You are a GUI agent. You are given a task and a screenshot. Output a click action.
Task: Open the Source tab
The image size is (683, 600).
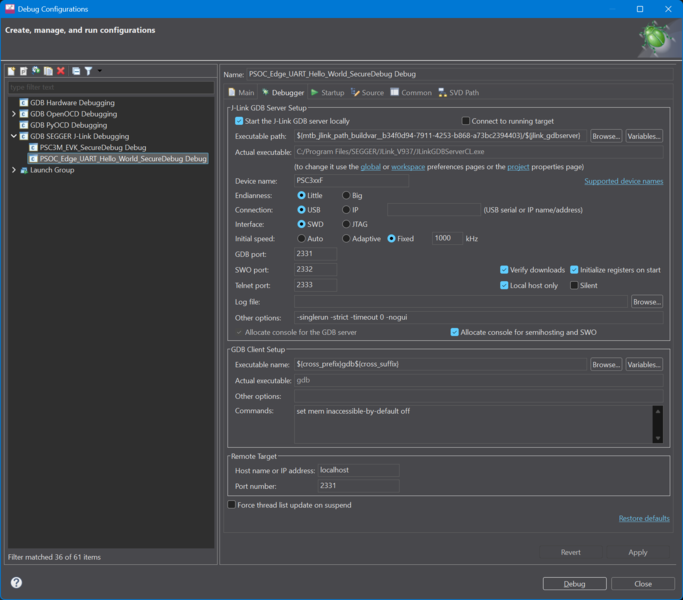point(368,92)
